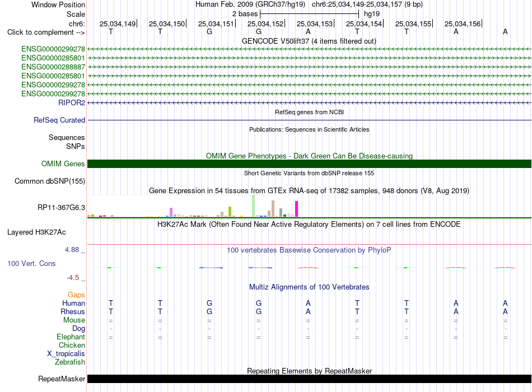Image resolution: width=532 pixels, height=392 pixels.
Task: Open the GTEx Gene Expression track title
Action: pos(309,191)
